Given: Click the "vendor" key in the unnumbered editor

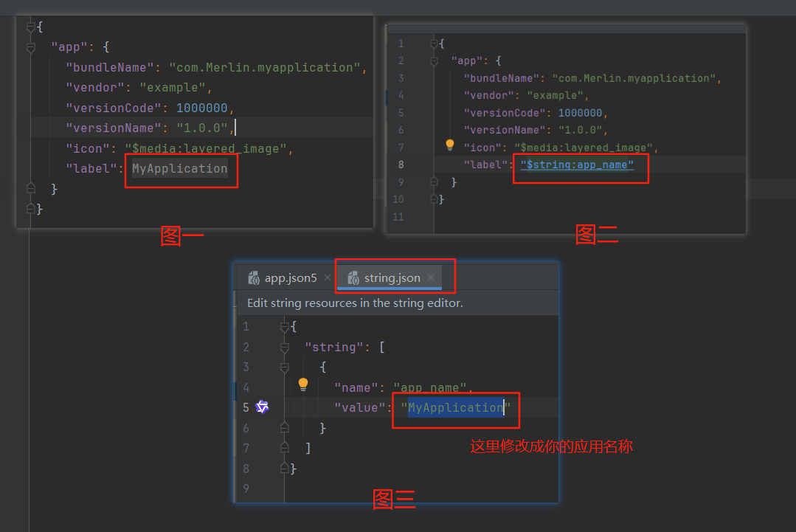Looking at the screenshot, I should [x=95, y=87].
